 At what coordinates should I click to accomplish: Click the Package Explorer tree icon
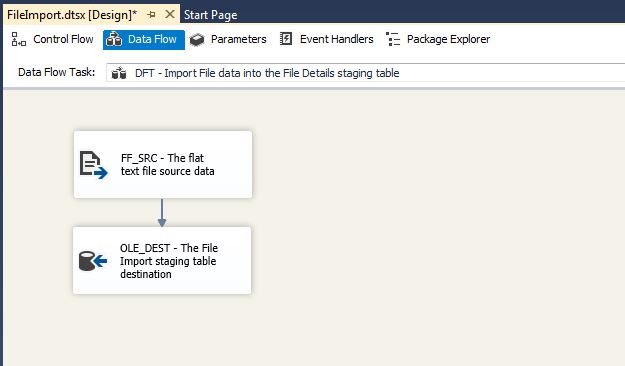(393, 39)
